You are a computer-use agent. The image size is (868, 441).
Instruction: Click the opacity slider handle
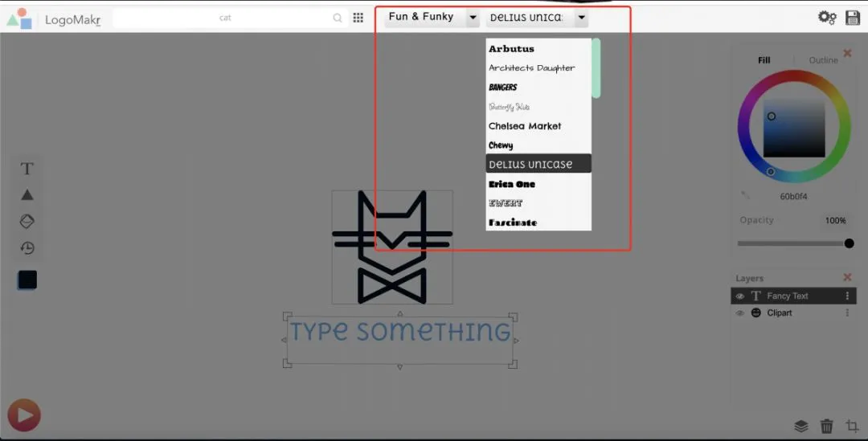849,243
